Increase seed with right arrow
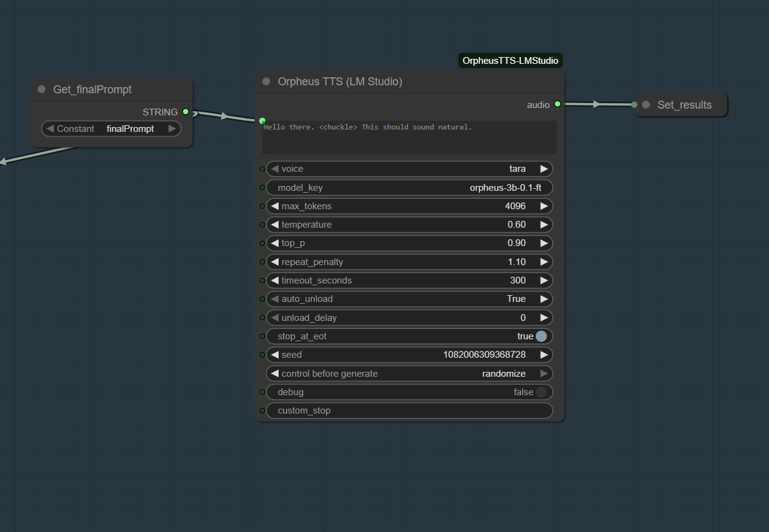Screen dimensions: 769x532 coord(544,355)
